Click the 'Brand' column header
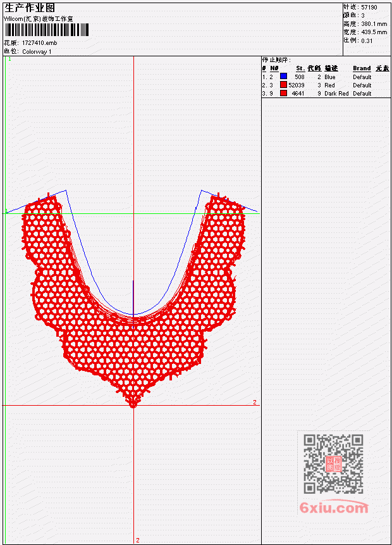Image resolution: width=392 pixels, height=545 pixels. [362, 68]
